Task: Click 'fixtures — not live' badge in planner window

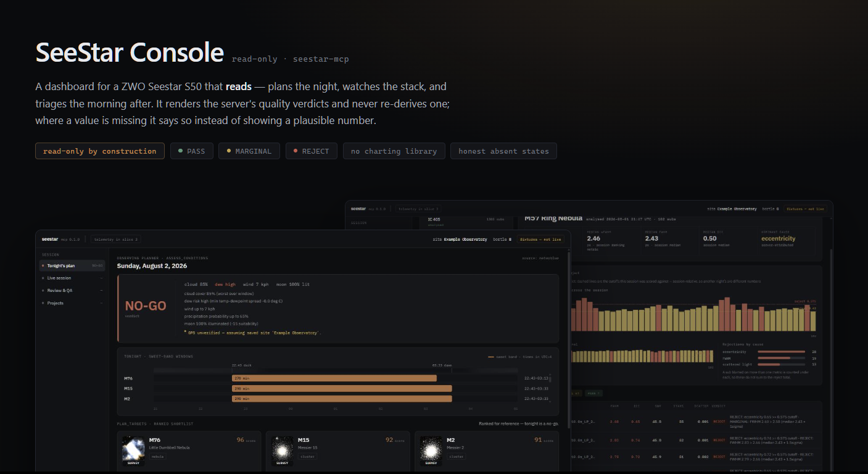Action: pyautogui.click(x=541, y=239)
